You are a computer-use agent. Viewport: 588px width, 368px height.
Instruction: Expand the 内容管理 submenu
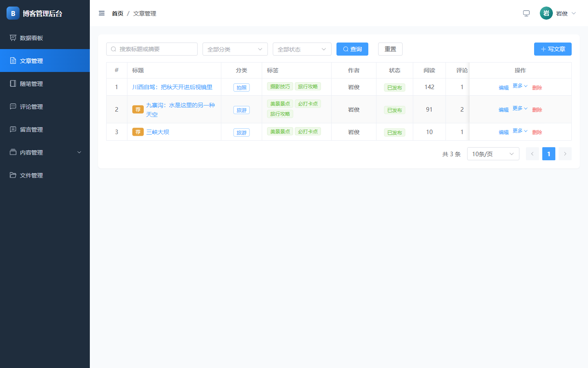[45, 152]
